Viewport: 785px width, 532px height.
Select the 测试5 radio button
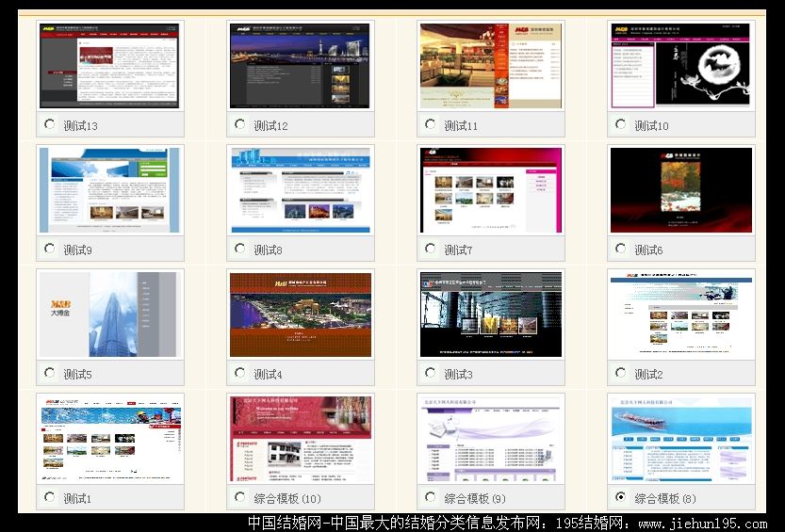point(49,373)
